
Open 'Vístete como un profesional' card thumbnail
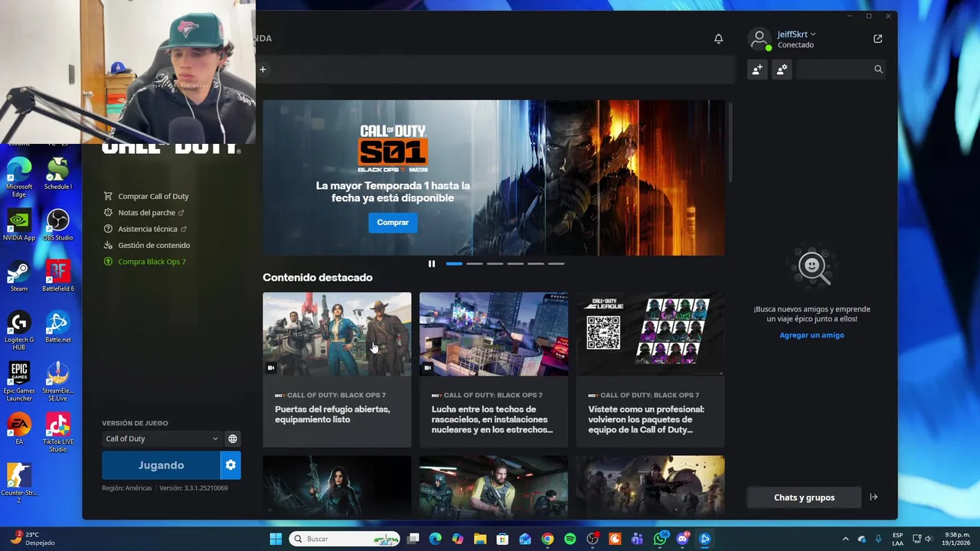pos(650,334)
